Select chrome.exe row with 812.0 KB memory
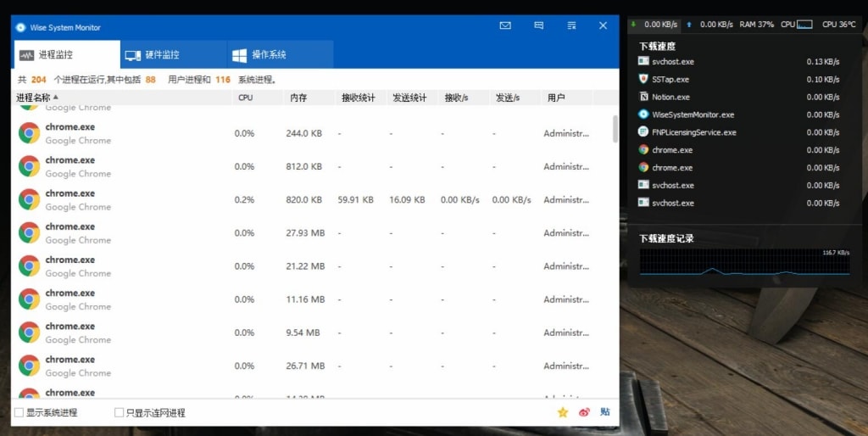868x436 pixels. point(310,166)
